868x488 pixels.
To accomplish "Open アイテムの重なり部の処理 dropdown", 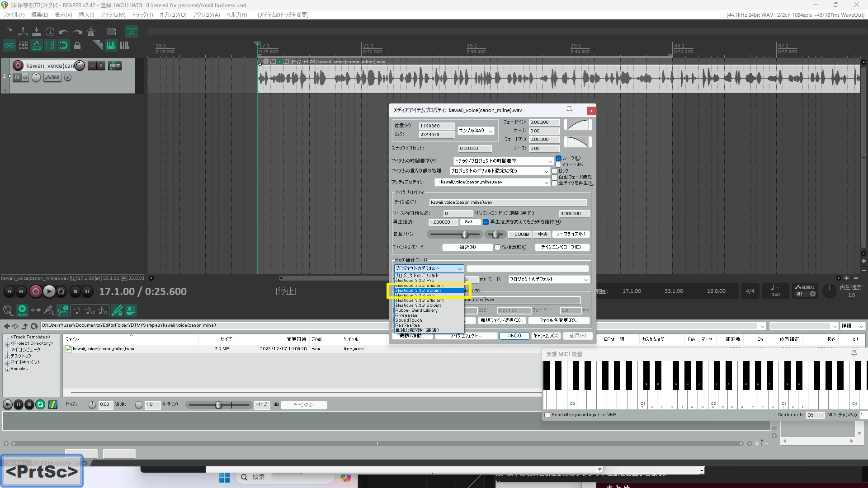I will pos(500,171).
